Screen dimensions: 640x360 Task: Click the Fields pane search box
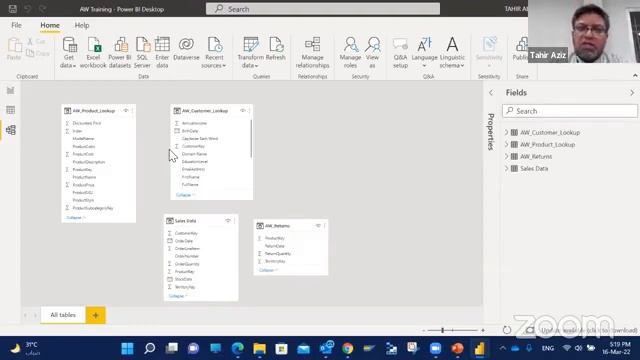point(570,111)
